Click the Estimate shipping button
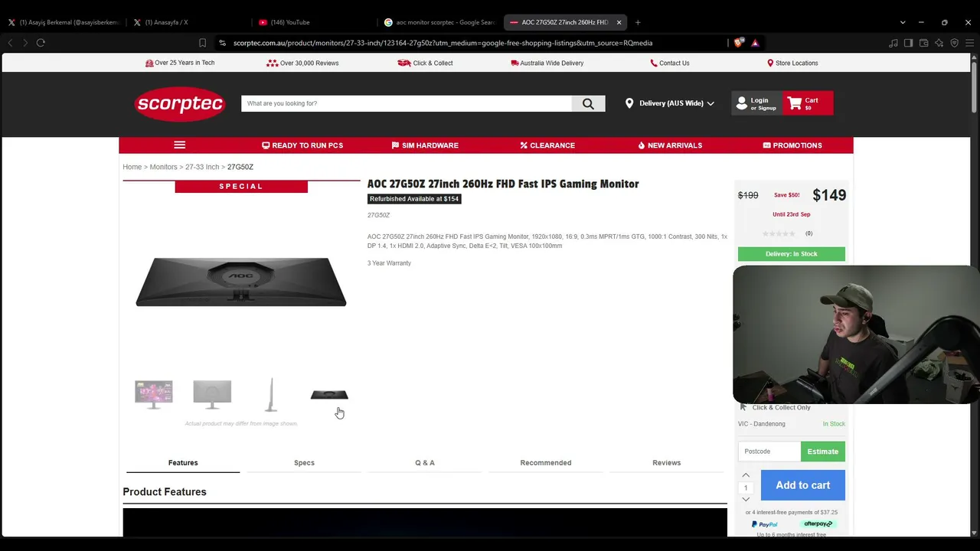The height and width of the screenshot is (551, 980). pos(823,452)
